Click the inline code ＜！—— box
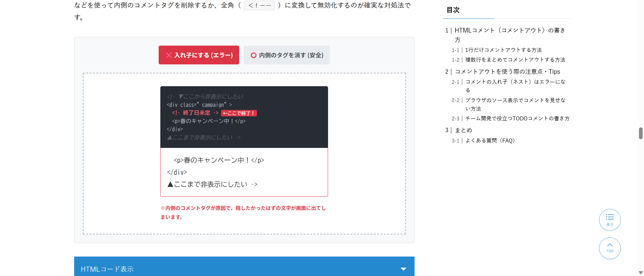This screenshot has height=276, width=644. (x=259, y=5)
